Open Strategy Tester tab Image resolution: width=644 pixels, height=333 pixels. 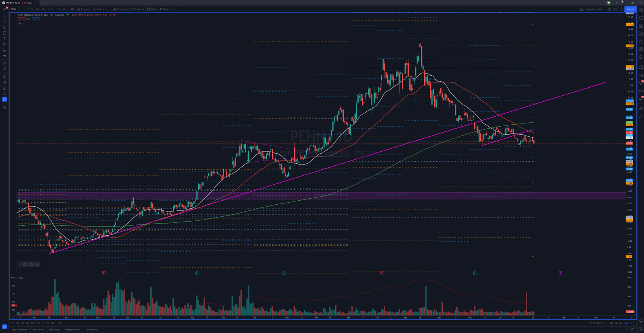72,330
